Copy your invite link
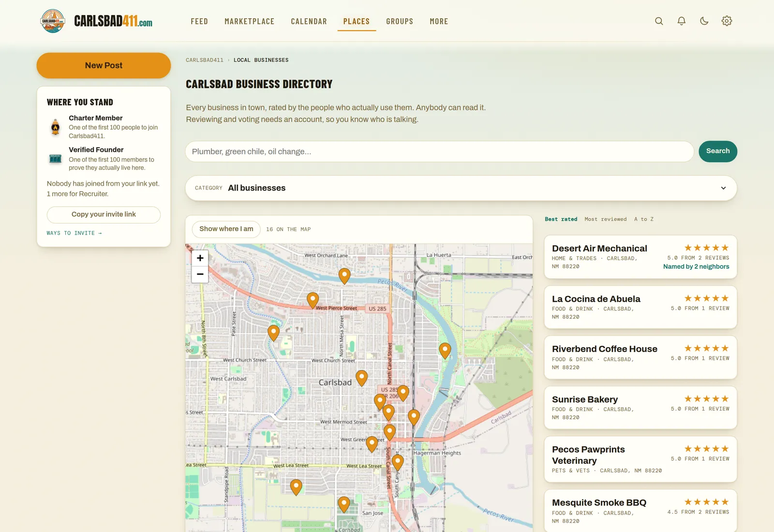This screenshot has height=532, width=774. pyautogui.click(x=104, y=215)
